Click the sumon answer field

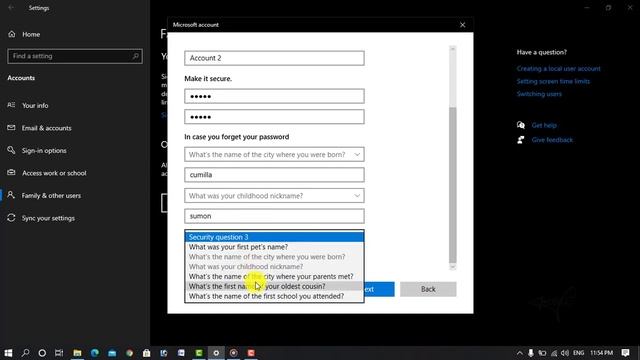[x=274, y=216]
